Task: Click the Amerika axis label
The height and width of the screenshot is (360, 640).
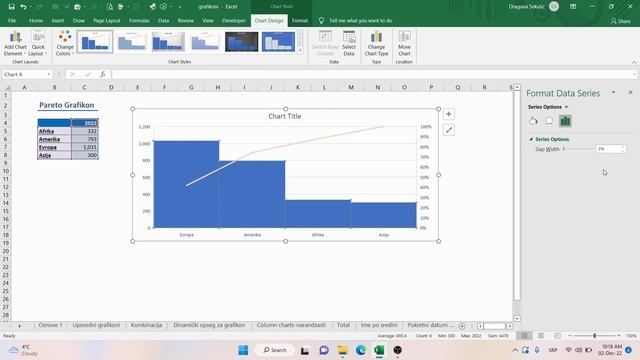Action: (x=252, y=235)
